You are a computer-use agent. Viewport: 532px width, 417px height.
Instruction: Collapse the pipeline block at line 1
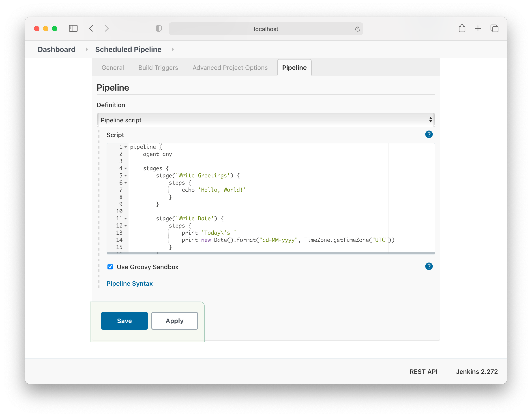click(x=126, y=147)
